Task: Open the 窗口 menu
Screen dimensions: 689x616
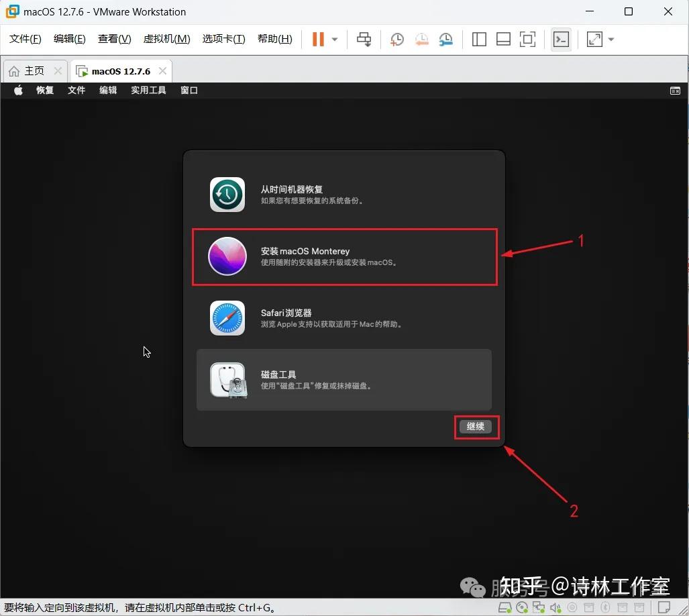Action: pos(189,91)
